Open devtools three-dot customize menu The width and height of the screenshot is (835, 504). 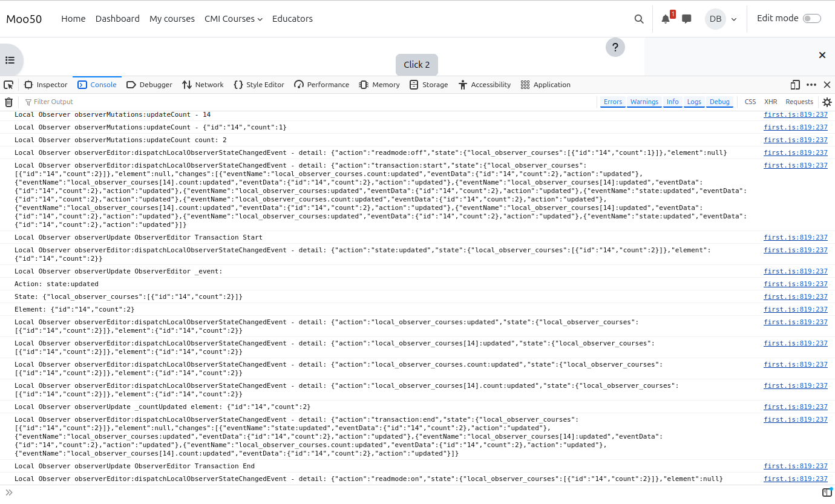click(811, 85)
